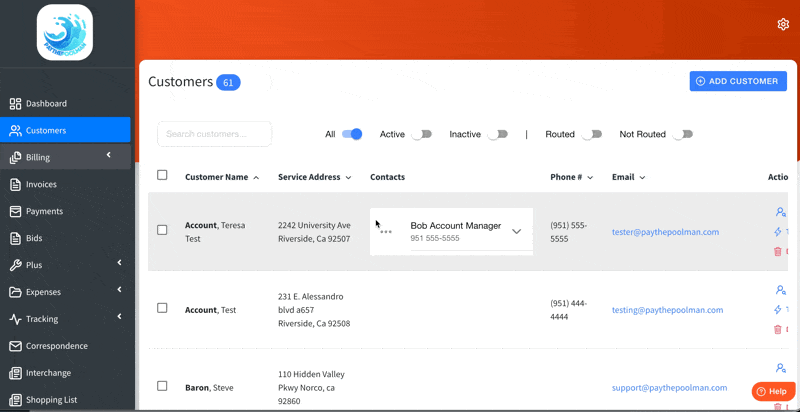
Task: Enable the Inactive filter switch
Action: (x=497, y=134)
